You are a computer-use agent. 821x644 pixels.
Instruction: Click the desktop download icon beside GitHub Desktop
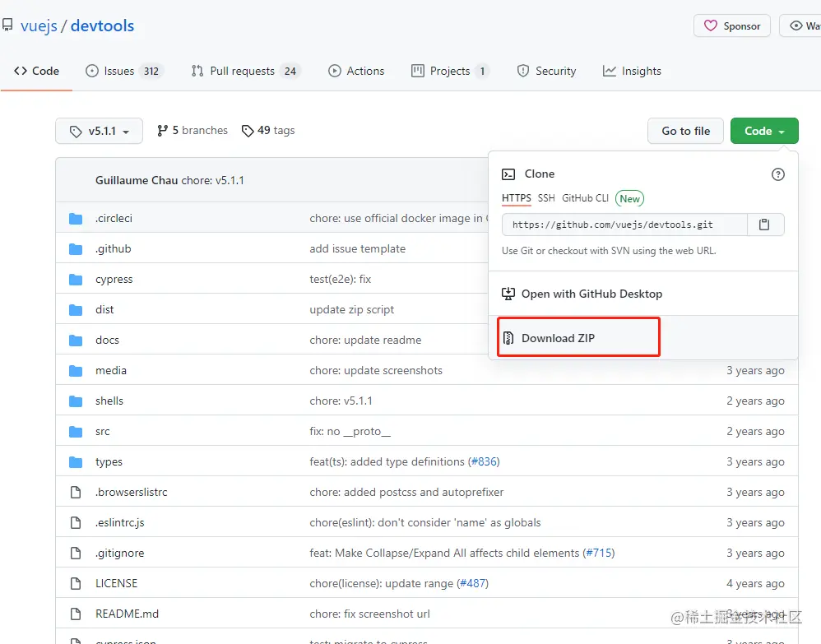pyautogui.click(x=508, y=294)
